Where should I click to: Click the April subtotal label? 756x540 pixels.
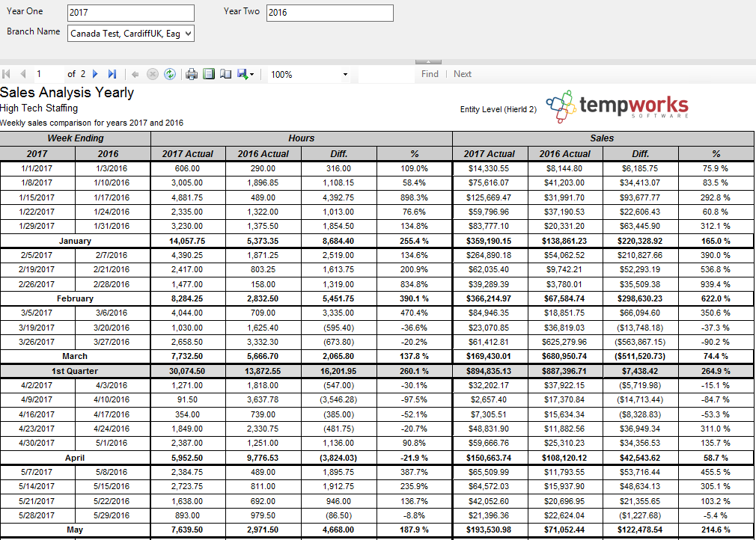pyautogui.click(x=75, y=458)
